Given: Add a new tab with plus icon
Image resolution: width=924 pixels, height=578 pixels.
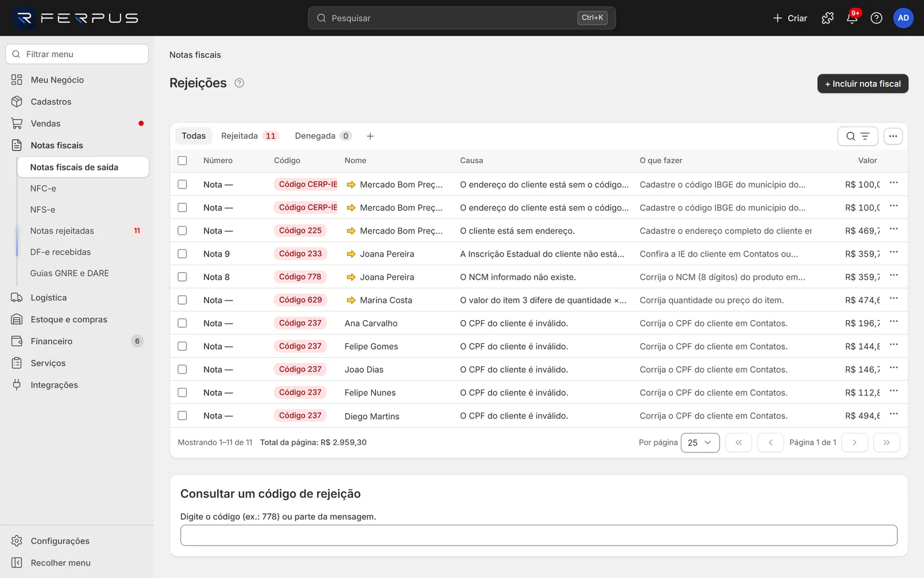Looking at the screenshot, I should click(x=370, y=136).
